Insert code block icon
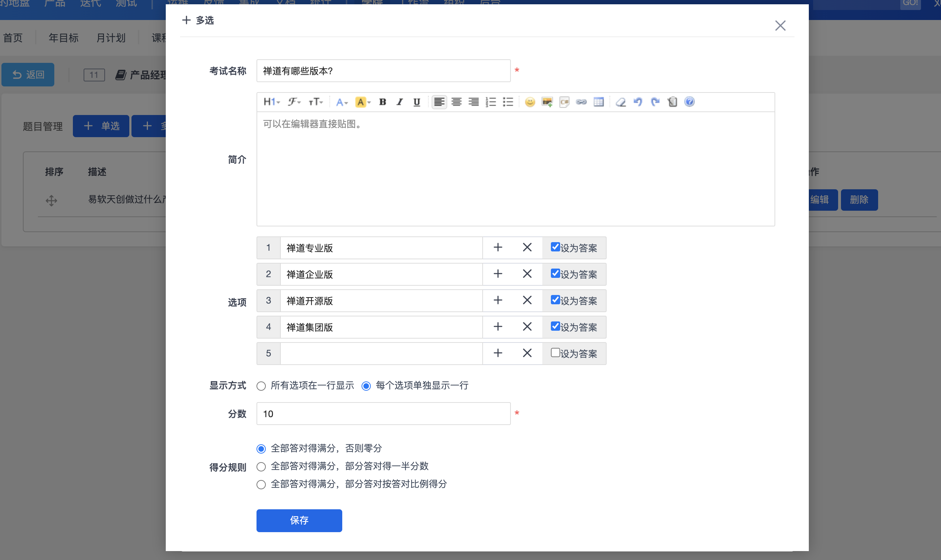Screen dimensions: 941x560 pyautogui.click(x=564, y=102)
